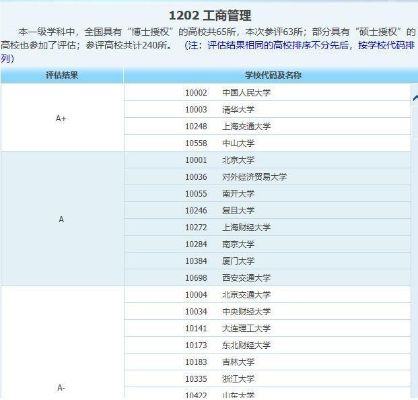Click the row 10246 复旦大学

coord(267,211)
